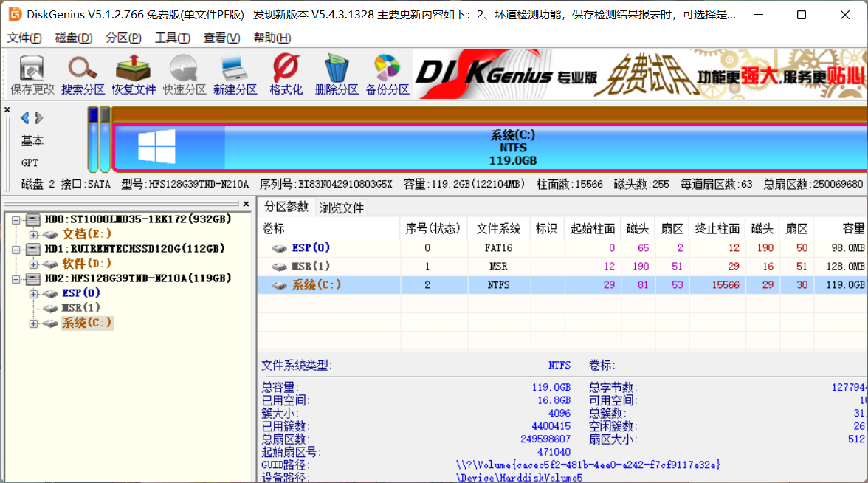The image size is (868, 483).
Task: Click the 系统(C:) NTFS partition bar
Action: (512, 148)
